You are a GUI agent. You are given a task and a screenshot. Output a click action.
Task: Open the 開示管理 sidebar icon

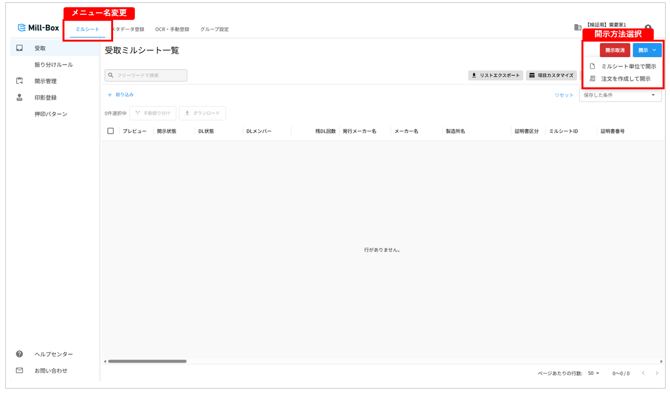pos(20,81)
